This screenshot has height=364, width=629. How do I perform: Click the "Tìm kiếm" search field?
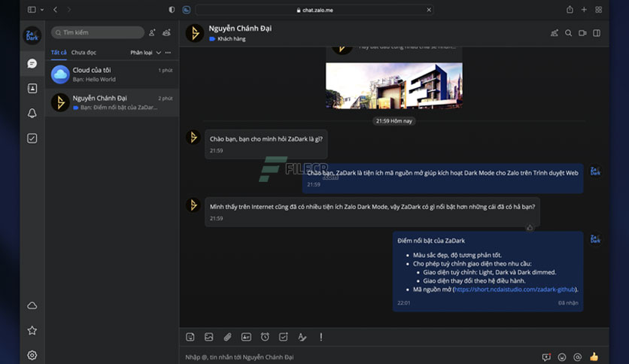(98, 32)
